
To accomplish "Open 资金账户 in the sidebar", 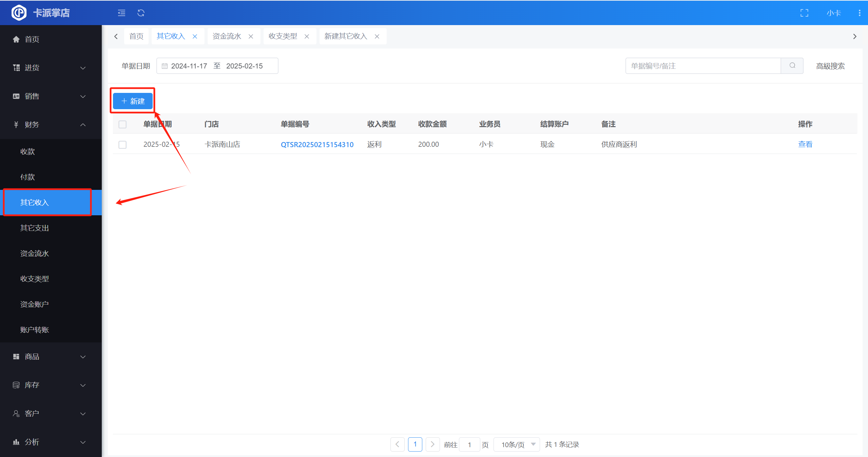I will 35,304.
